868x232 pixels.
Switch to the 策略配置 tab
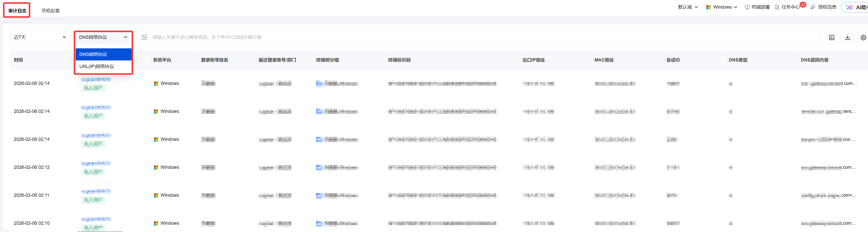pyautogui.click(x=50, y=11)
